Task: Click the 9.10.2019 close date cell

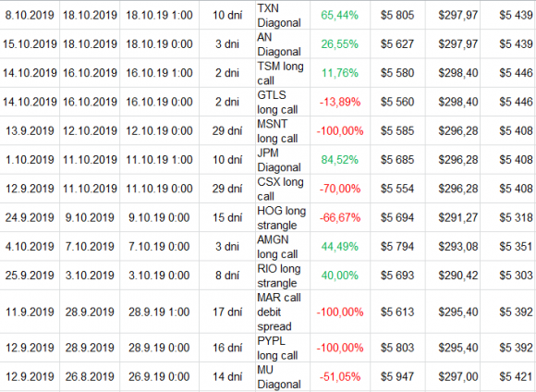Action: [90, 217]
